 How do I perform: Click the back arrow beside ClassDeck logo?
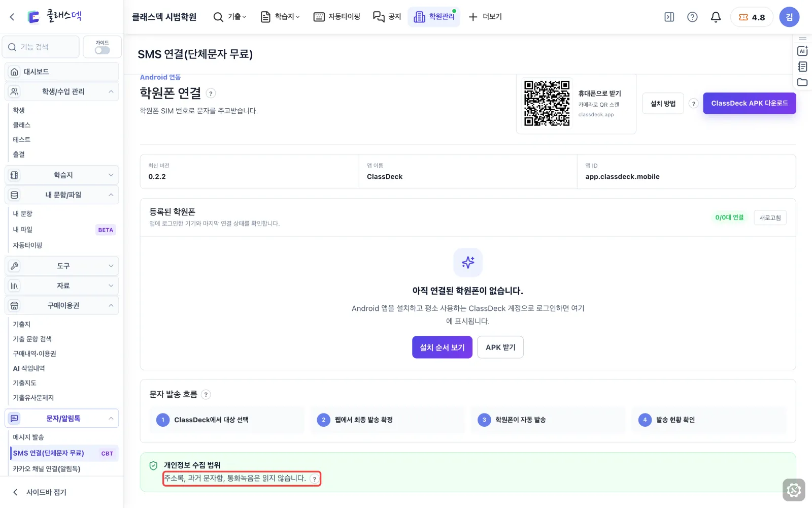pyautogui.click(x=12, y=17)
